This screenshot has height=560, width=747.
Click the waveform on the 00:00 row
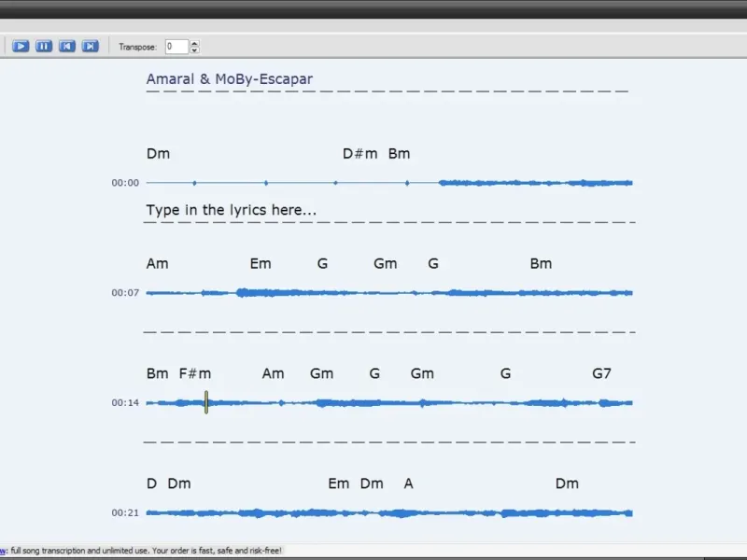coord(389,183)
